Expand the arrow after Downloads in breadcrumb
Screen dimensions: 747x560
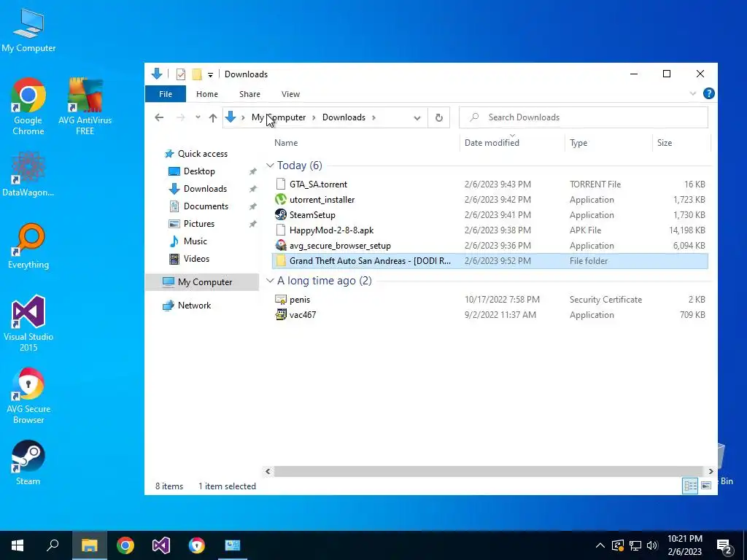click(374, 117)
